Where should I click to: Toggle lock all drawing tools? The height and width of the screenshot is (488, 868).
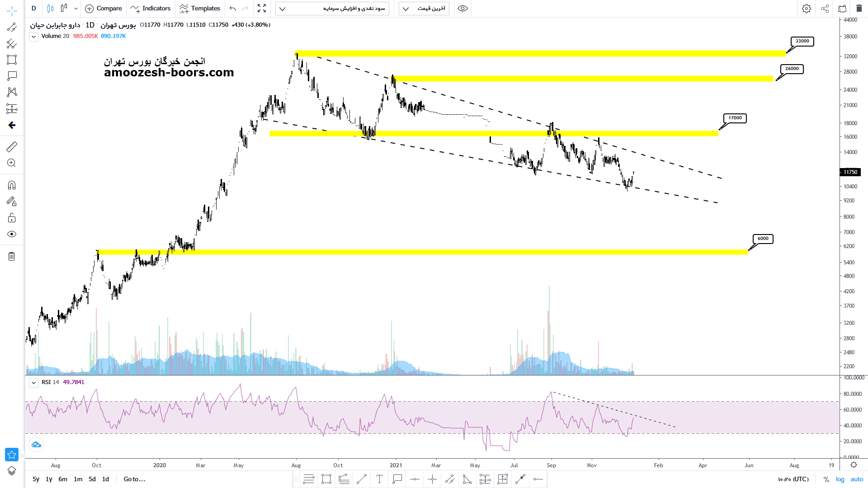(12, 218)
